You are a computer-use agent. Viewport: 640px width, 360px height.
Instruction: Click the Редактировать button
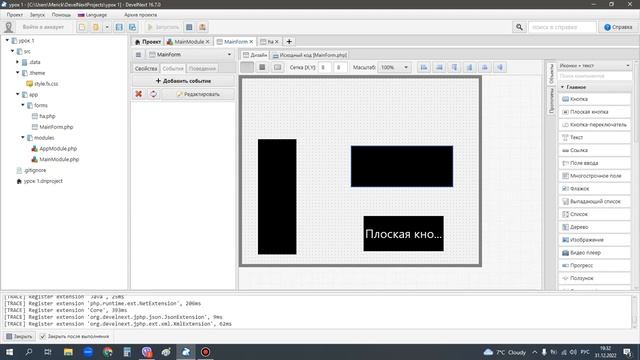(198, 94)
